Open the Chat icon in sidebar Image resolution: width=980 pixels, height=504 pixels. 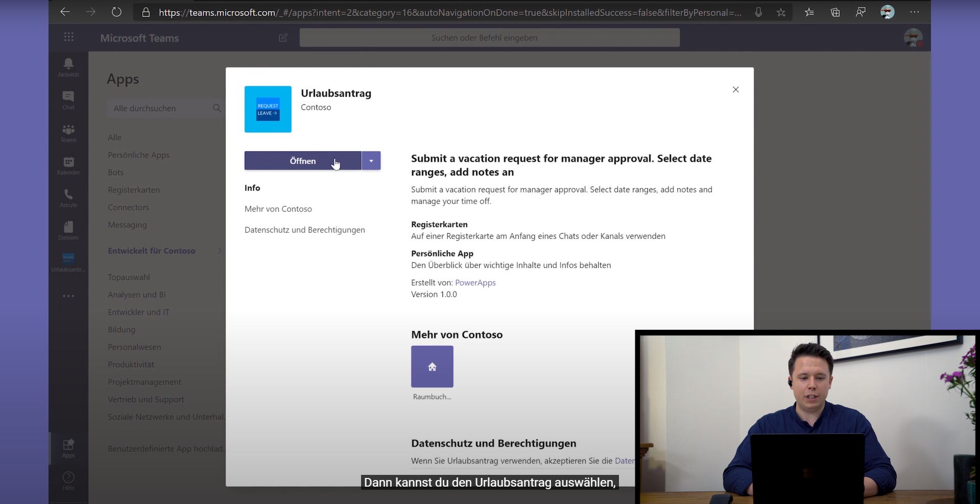[x=68, y=100]
